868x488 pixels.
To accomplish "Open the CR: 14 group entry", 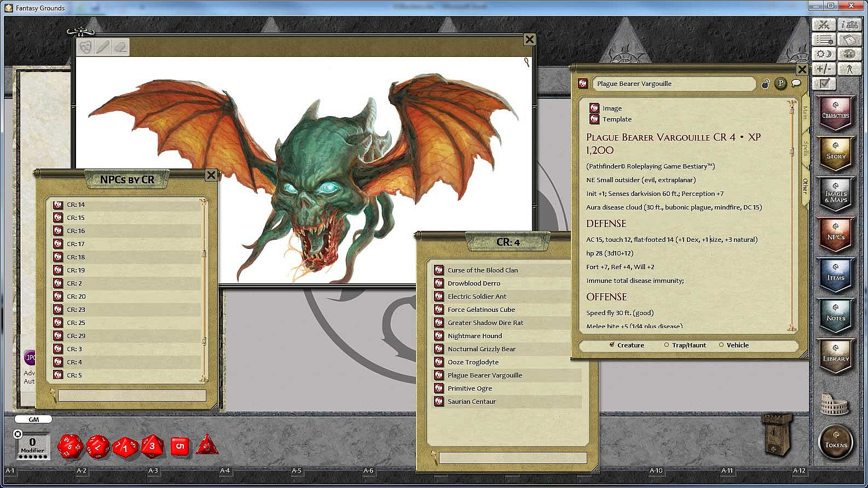I will tap(126, 205).
